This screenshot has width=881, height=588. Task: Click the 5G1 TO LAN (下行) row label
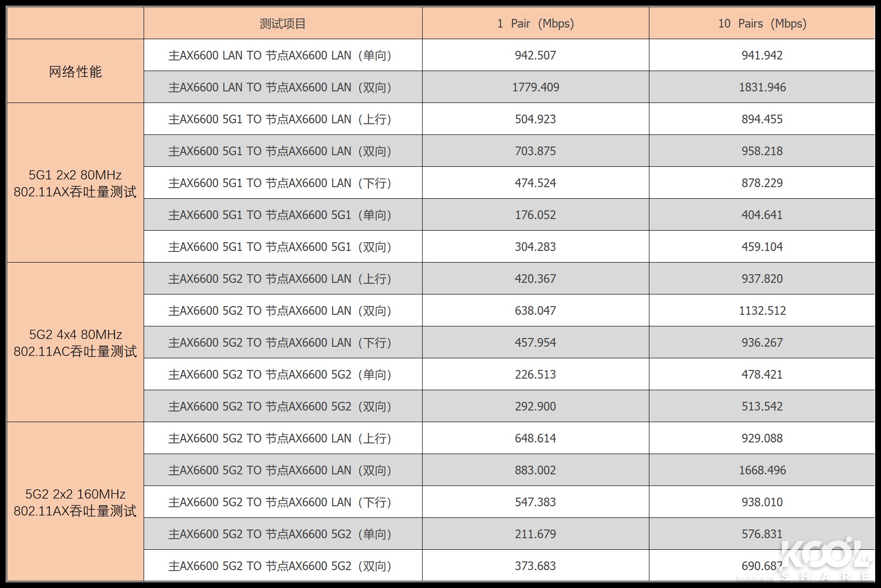(x=279, y=183)
